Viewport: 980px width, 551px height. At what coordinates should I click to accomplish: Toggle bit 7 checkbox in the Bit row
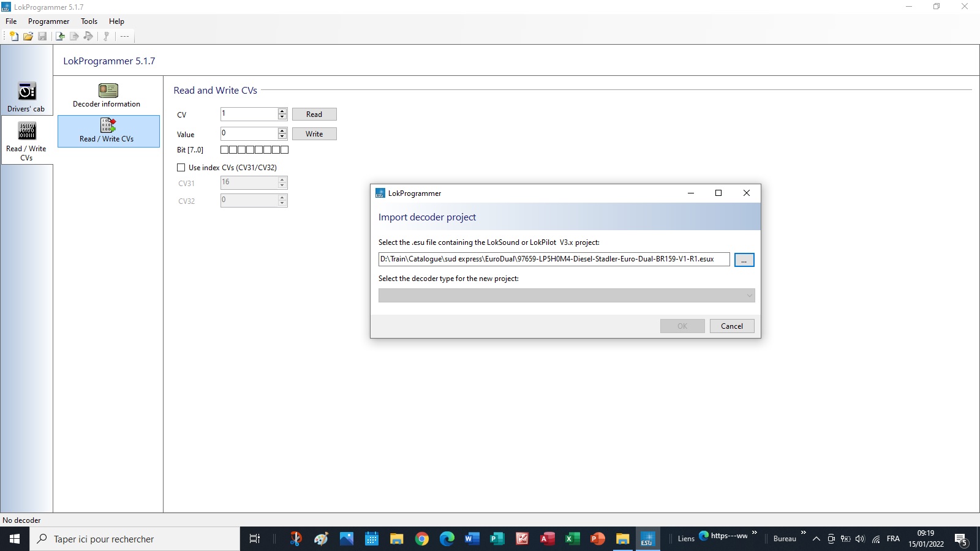(x=225, y=149)
